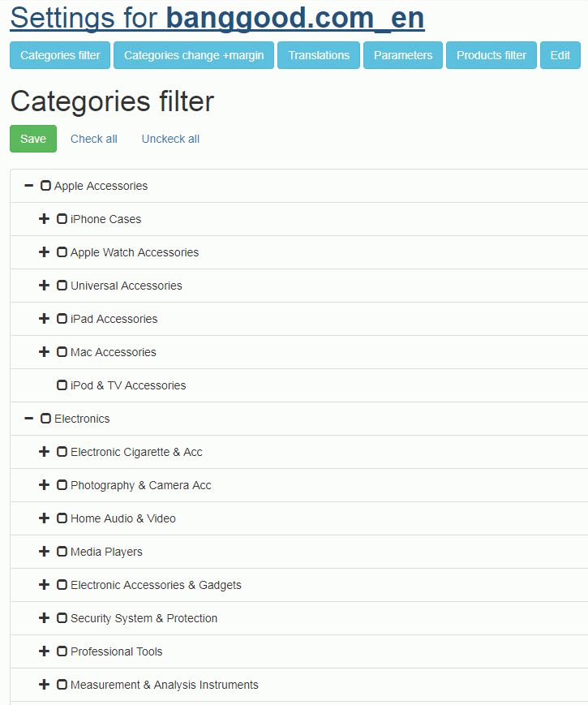
Task: Collapse the Electronics category tree
Action: pos(28,419)
